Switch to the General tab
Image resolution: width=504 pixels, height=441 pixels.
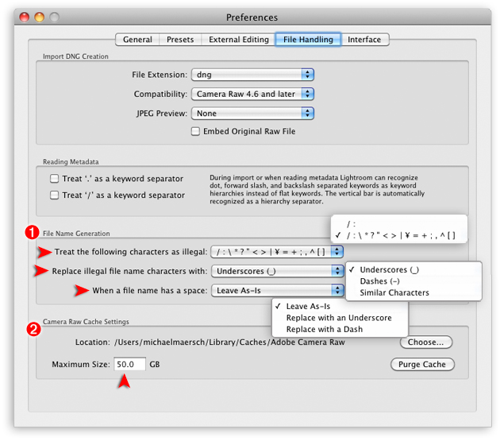[137, 40]
